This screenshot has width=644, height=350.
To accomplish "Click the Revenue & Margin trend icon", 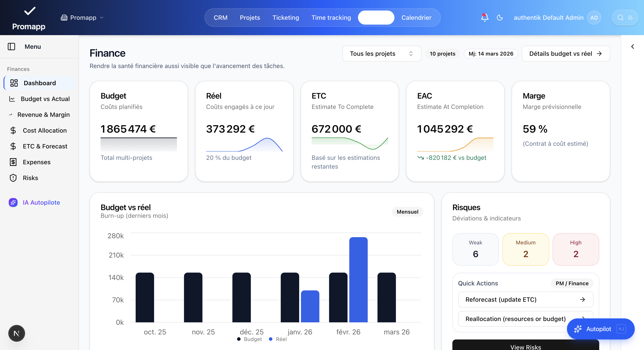I will (11, 115).
